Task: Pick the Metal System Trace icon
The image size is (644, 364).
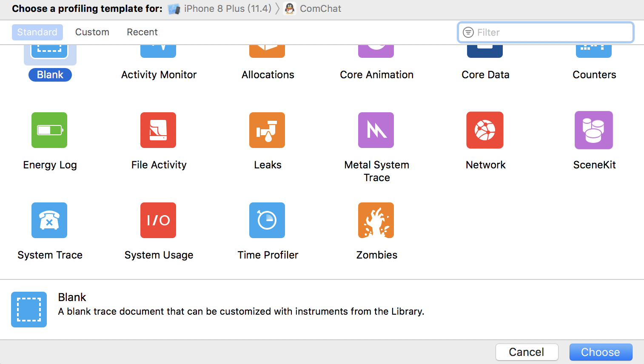Action: 376,130
